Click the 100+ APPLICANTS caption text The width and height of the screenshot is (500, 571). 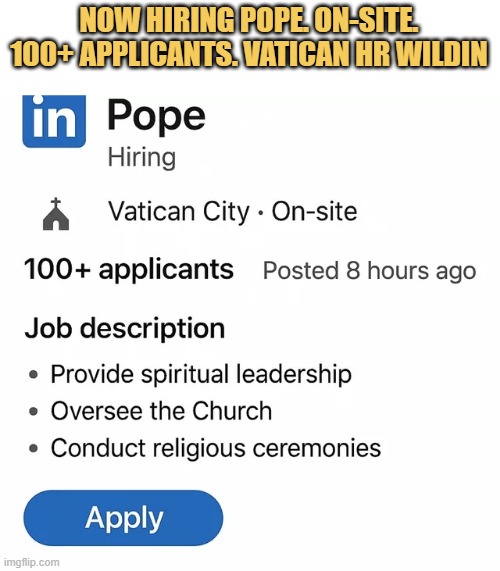click(x=124, y=54)
